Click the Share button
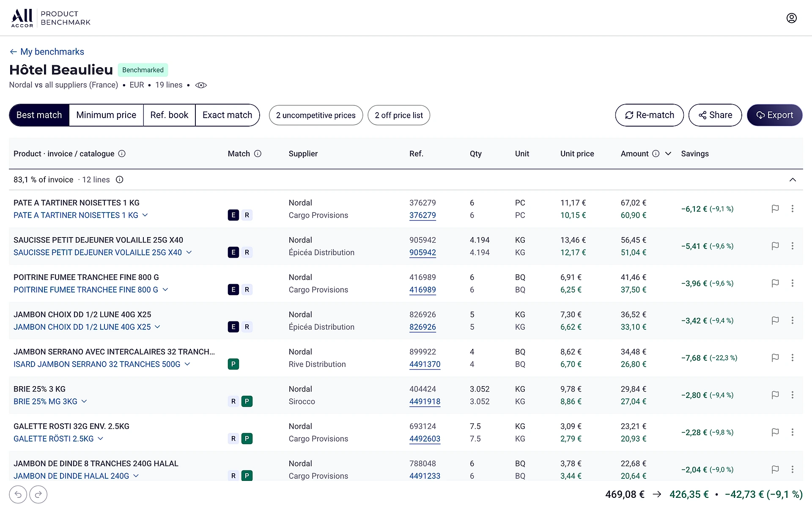812x508 pixels. [x=715, y=115]
